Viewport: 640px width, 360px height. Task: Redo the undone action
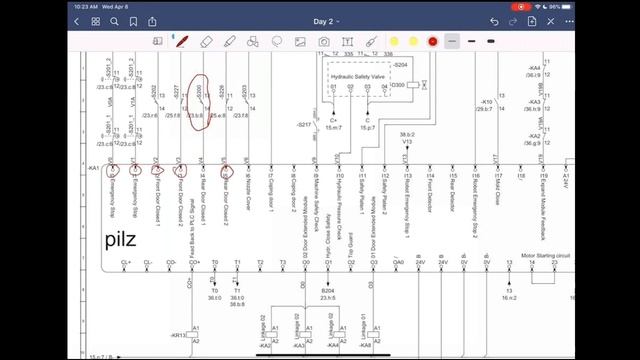click(x=513, y=22)
